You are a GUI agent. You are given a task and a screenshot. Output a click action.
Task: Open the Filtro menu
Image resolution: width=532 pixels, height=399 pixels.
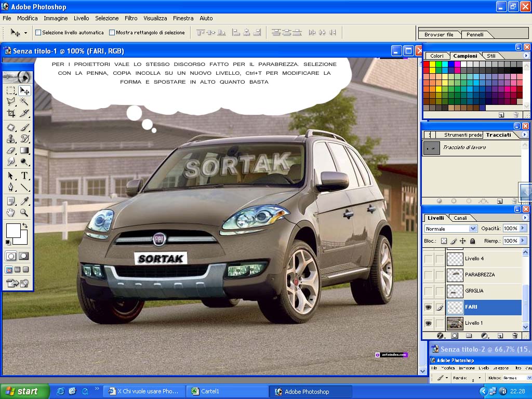130,18
